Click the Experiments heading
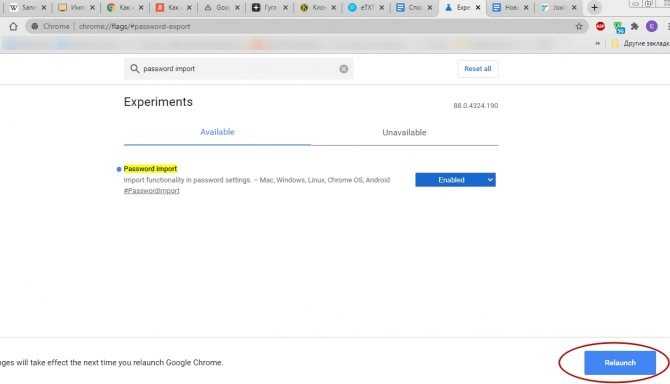 pyautogui.click(x=158, y=102)
